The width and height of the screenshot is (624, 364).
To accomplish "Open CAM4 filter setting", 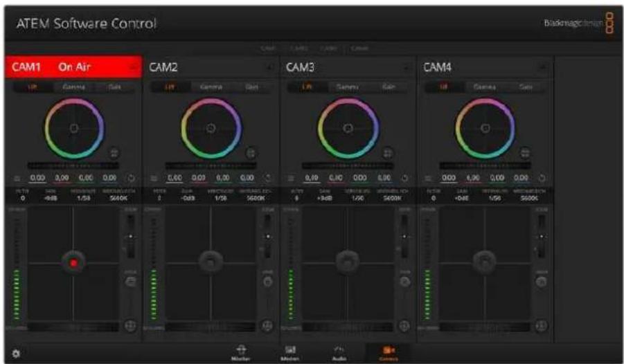I will click(x=434, y=195).
